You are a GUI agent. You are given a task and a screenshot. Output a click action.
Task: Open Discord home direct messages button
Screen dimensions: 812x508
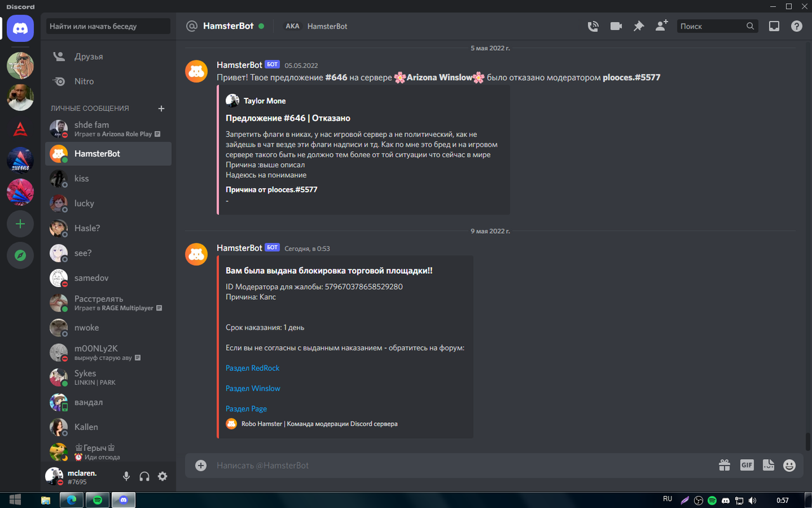(x=20, y=29)
